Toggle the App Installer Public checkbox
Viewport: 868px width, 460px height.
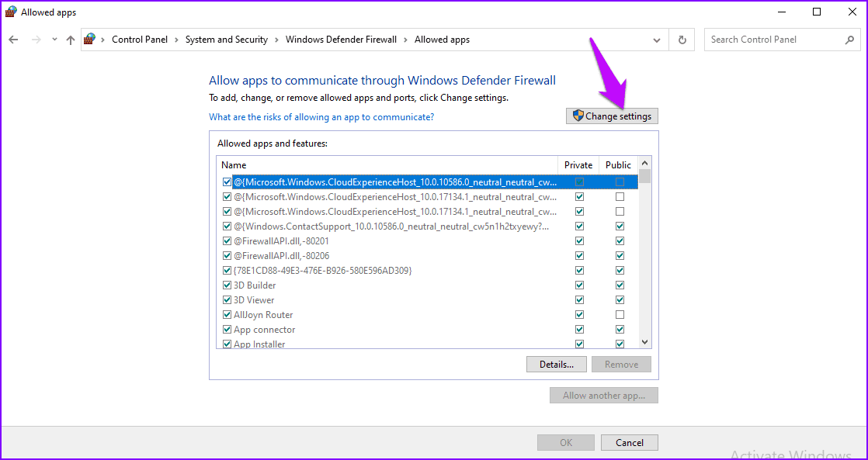click(x=620, y=344)
